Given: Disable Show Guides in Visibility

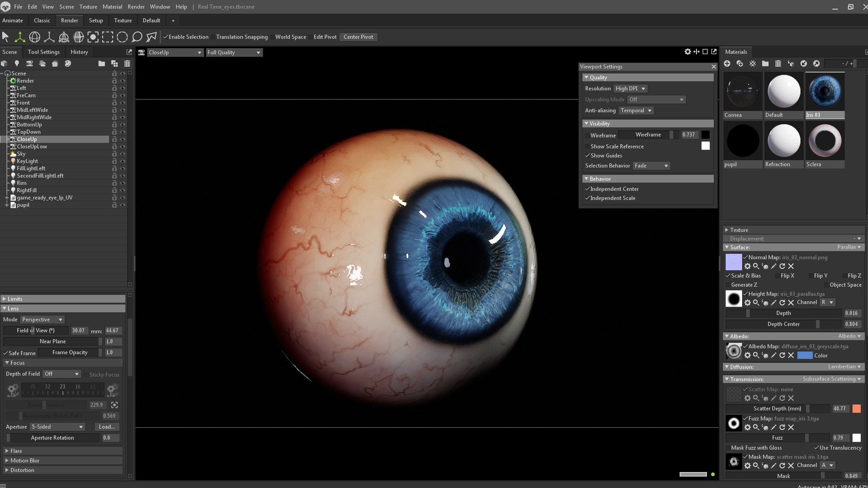Looking at the screenshot, I should click(x=588, y=156).
